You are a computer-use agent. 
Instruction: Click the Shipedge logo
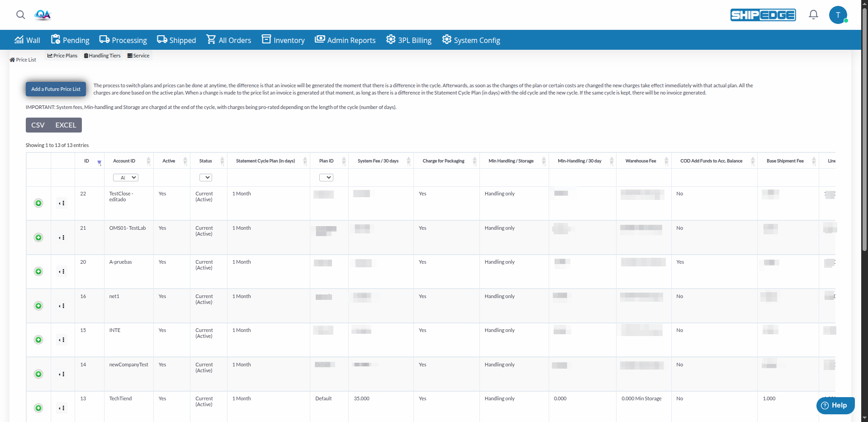tap(763, 15)
